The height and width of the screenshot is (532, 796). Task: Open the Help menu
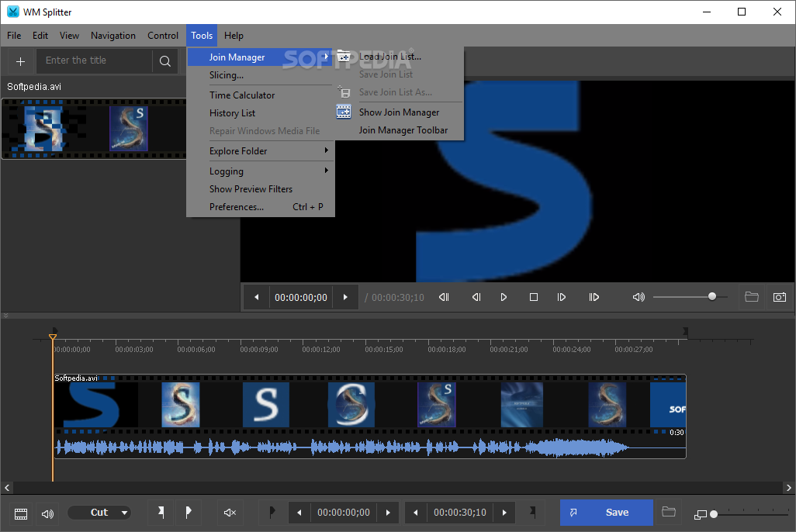click(234, 36)
